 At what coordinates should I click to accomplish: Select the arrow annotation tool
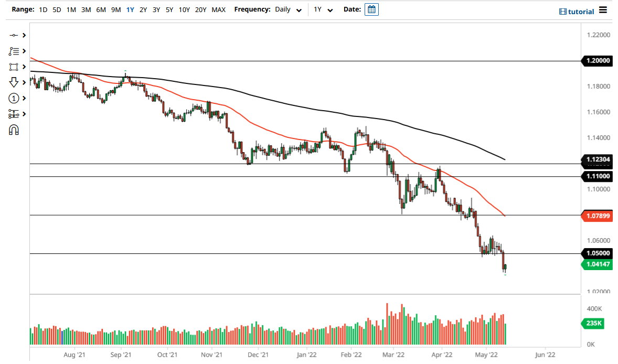[13, 82]
